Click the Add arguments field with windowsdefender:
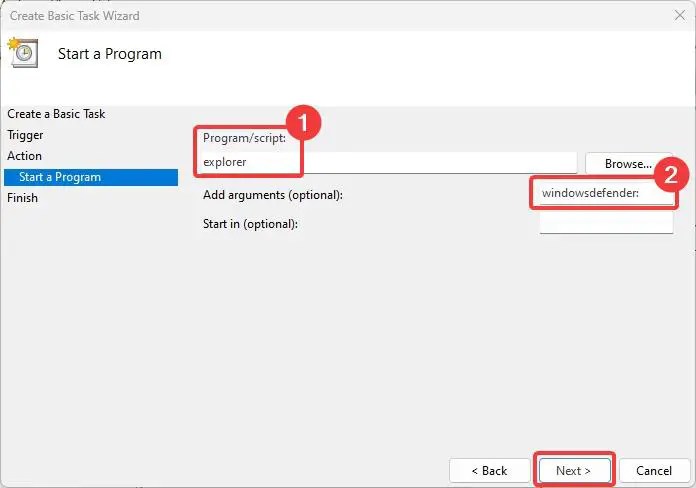 (x=606, y=194)
